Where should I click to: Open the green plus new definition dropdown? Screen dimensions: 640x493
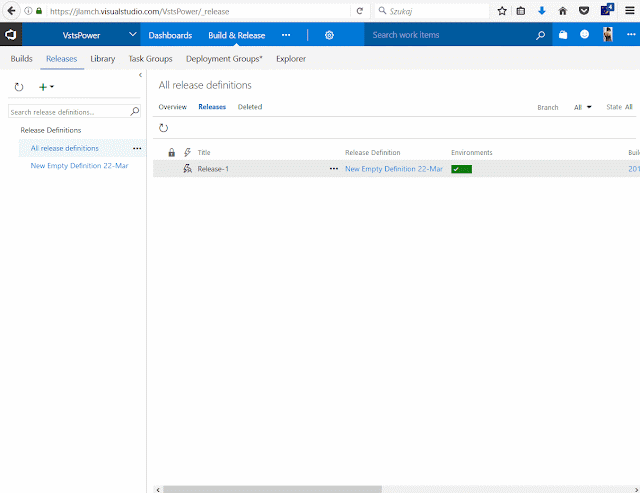coord(46,87)
